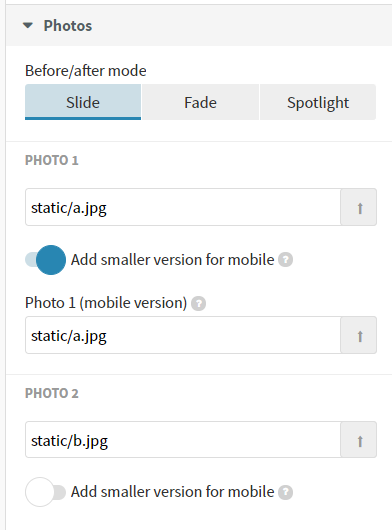Open help for Photo 2 mobile toggle
This screenshot has width=392, height=530.
[x=286, y=492]
